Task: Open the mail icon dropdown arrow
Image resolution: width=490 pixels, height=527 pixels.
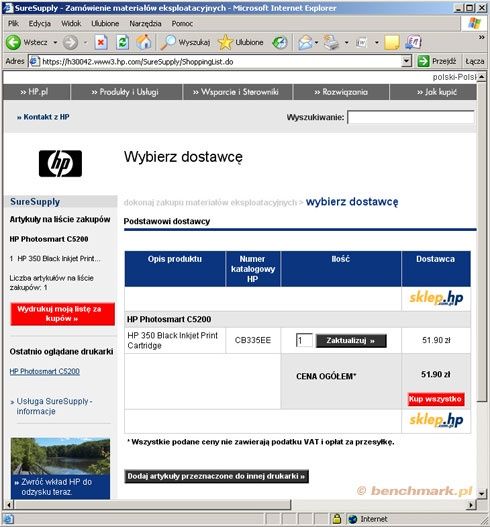Action: point(316,43)
